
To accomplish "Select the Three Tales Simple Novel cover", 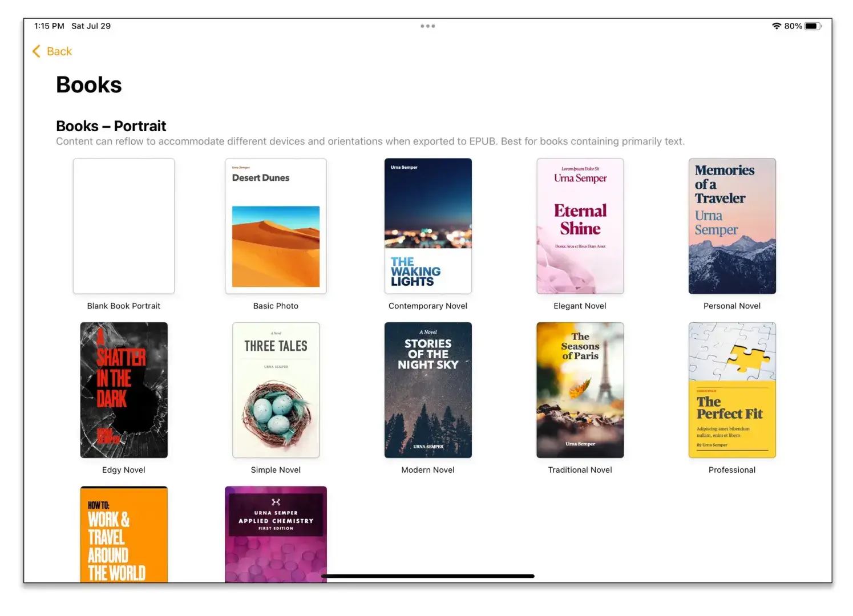I will click(x=276, y=390).
